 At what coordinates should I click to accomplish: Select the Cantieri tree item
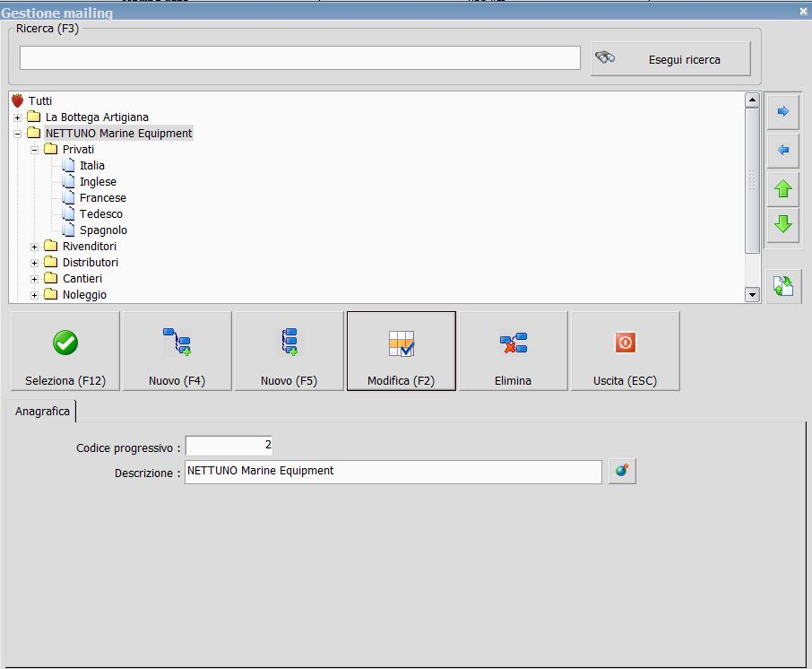(x=82, y=278)
